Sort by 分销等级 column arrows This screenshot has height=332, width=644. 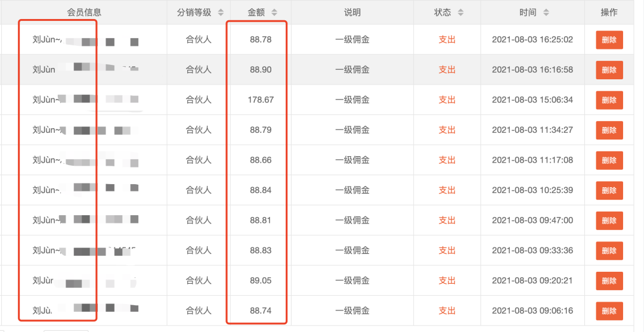tap(221, 13)
